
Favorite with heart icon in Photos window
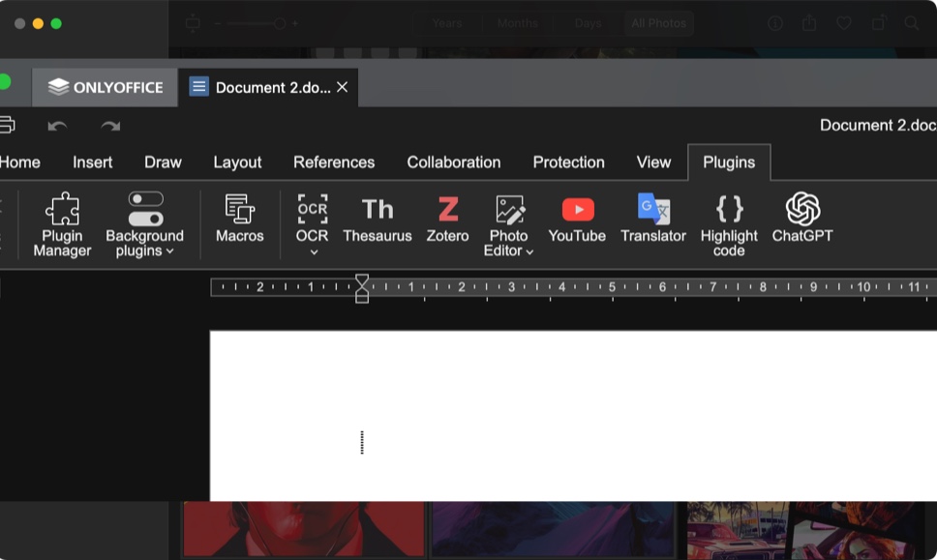point(844,23)
